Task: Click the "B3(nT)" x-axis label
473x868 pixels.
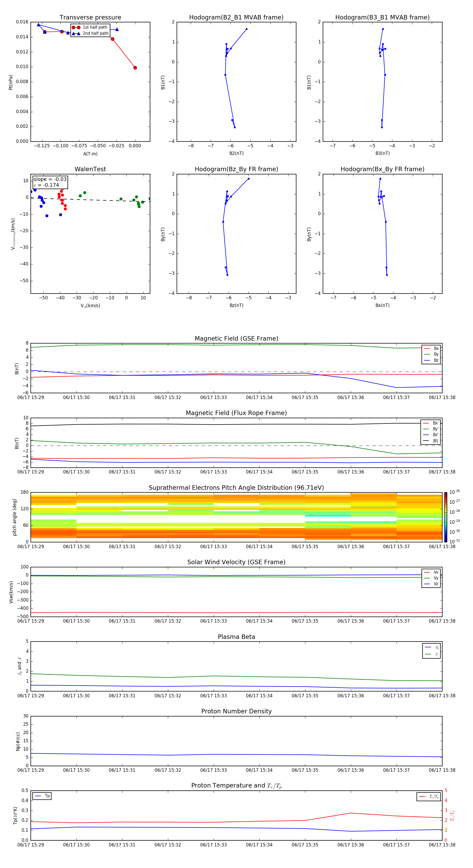Action: pos(382,153)
